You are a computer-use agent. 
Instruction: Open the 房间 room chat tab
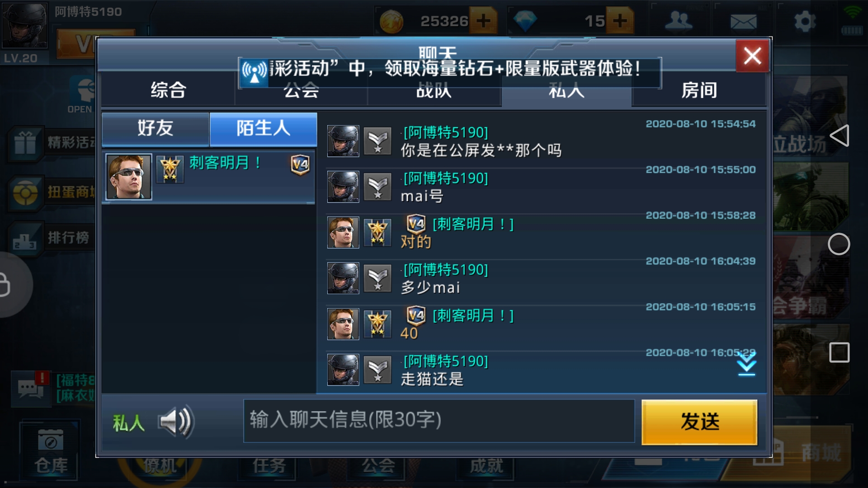coord(698,90)
